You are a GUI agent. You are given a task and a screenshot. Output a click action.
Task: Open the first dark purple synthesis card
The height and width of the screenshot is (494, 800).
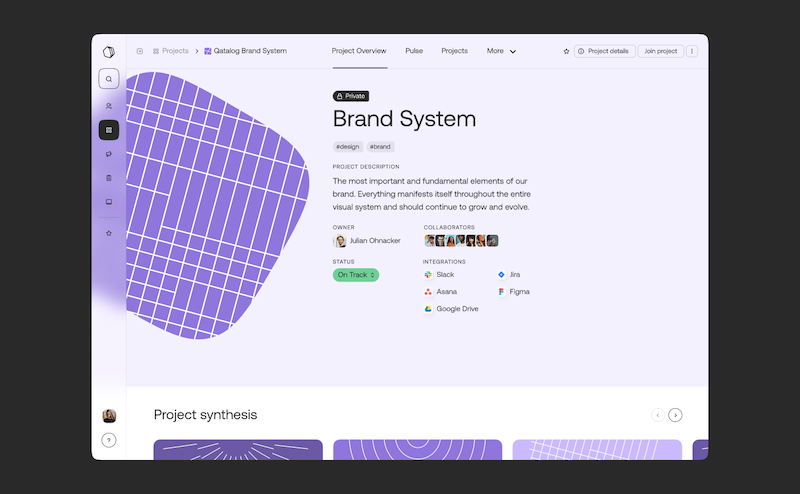(x=238, y=450)
